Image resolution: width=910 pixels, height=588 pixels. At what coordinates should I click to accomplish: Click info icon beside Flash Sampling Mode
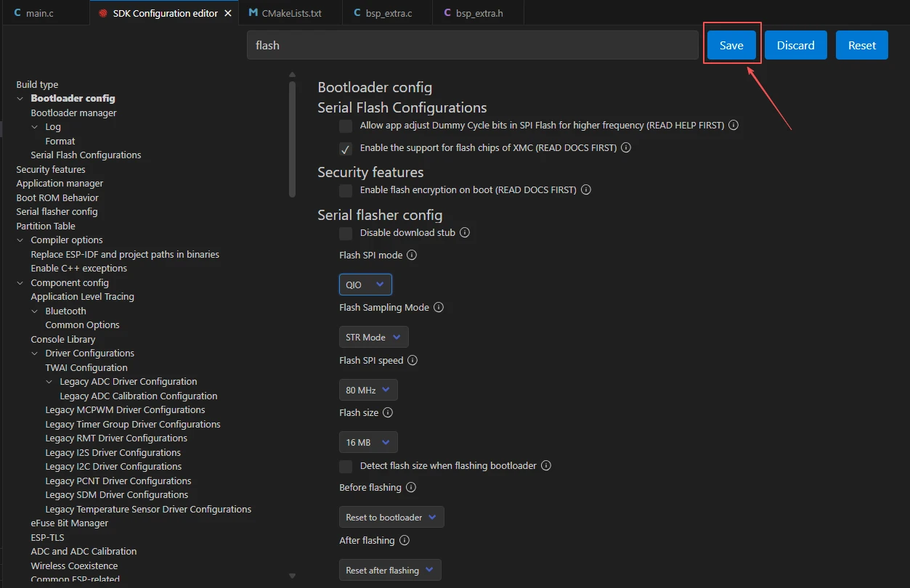[438, 308]
